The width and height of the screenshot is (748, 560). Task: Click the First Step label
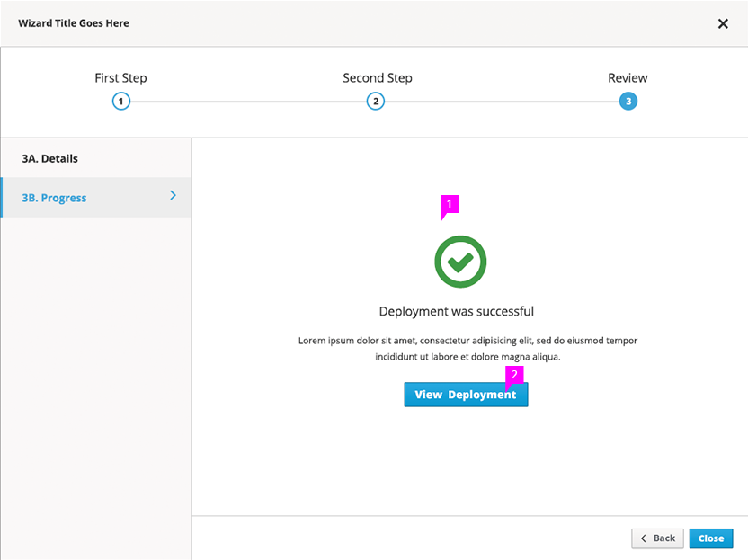pyautogui.click(x=120, y=77)
